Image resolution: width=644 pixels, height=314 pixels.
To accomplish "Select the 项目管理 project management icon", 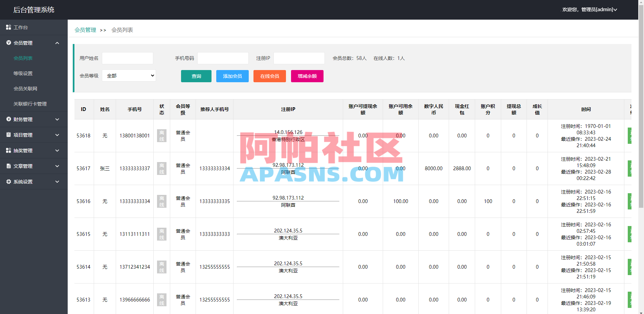I will [8, 135].
